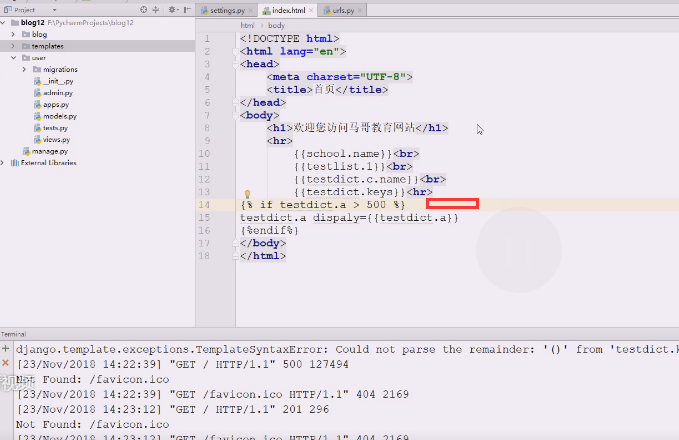Click the meta charset line
Viewport: 679px width, 440px height.
pos(340,77)
